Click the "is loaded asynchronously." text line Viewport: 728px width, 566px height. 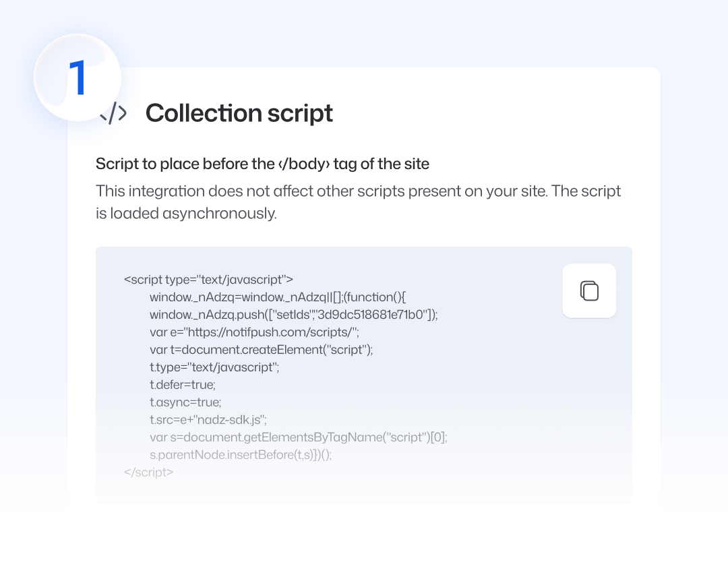[x=186, y=214]
